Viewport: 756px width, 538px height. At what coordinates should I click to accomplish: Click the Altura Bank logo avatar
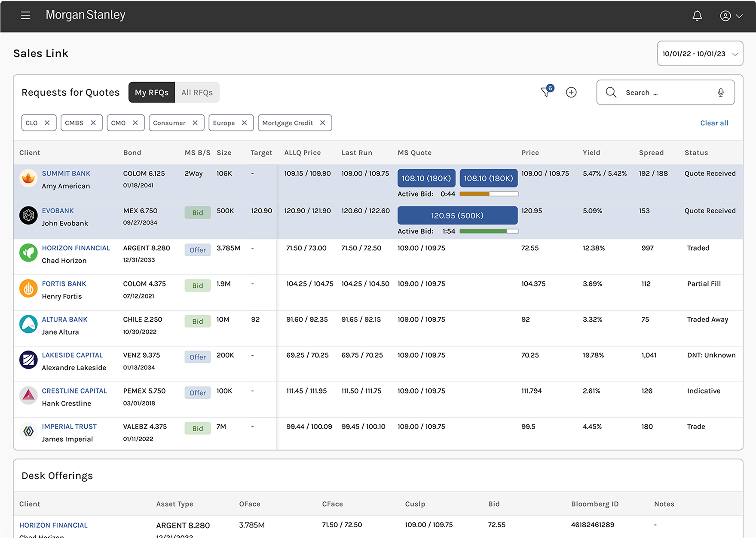tap(28, 324)
